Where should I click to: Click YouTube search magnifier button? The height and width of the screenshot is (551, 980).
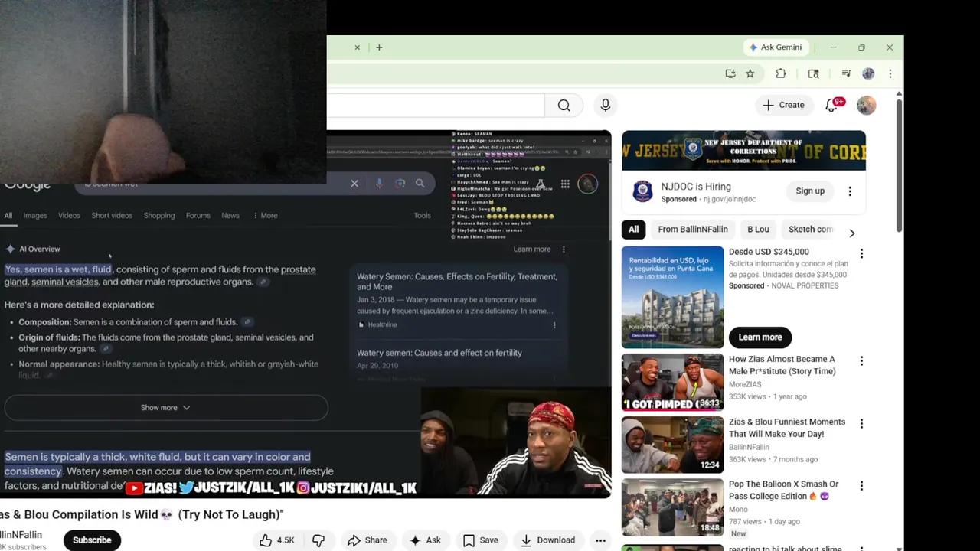coord(564,106)
